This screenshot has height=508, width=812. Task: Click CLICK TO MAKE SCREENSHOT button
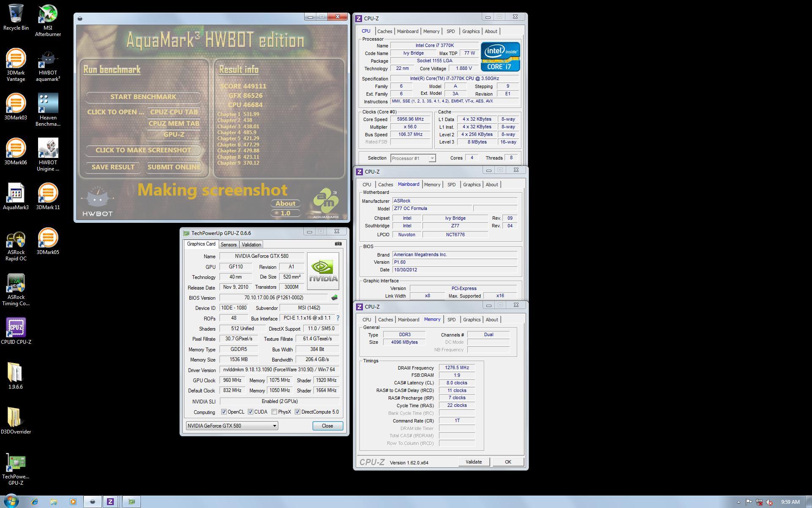[143, 150]
